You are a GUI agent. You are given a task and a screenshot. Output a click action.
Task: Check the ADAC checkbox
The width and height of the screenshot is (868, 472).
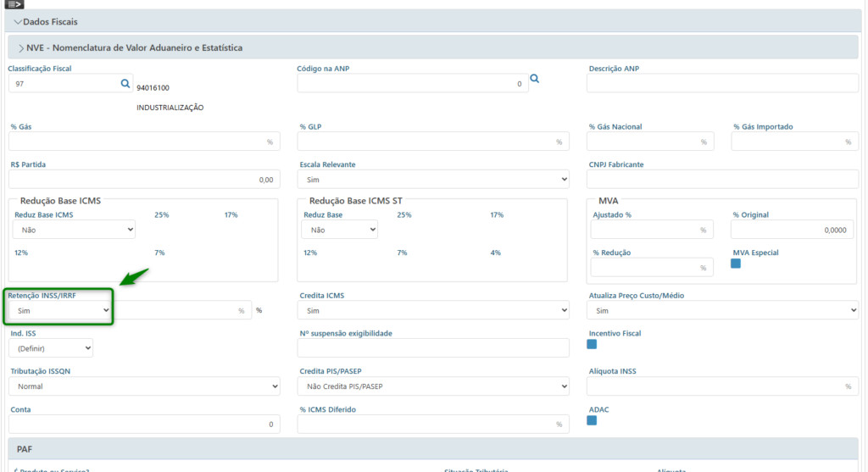click(x=592, y=420)
